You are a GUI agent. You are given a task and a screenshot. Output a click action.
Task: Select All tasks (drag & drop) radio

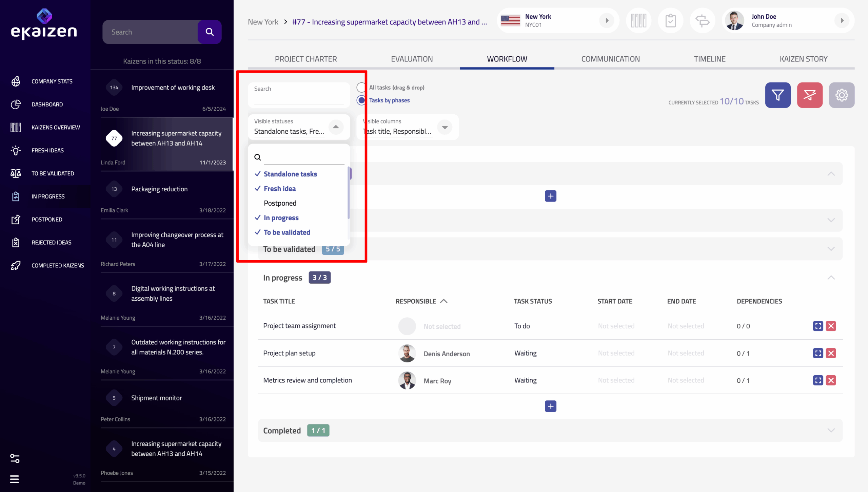pyautogui.click(x=361, y=88)
